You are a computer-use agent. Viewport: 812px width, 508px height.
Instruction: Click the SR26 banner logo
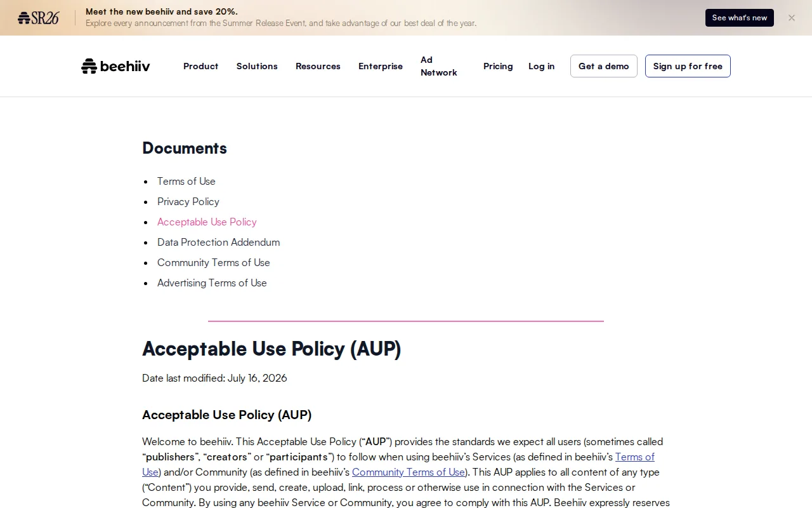[x=38, y=18]
